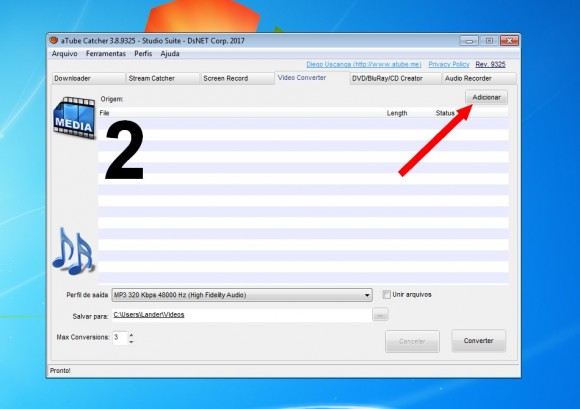The image size is (580, 409).
Task: Switch to the Downloader tab
Action: pos(88,78)
